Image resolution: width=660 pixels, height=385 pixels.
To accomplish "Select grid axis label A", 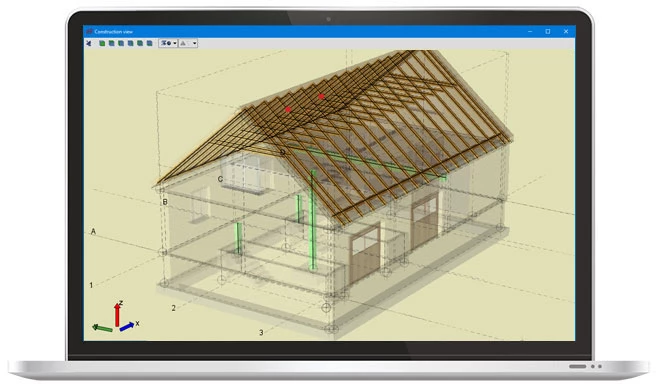I will [x=93, y=231].
